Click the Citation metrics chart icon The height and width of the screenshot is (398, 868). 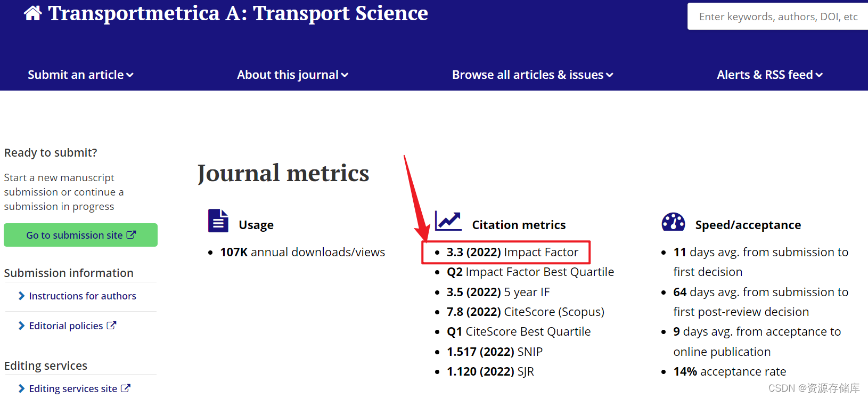448,220
